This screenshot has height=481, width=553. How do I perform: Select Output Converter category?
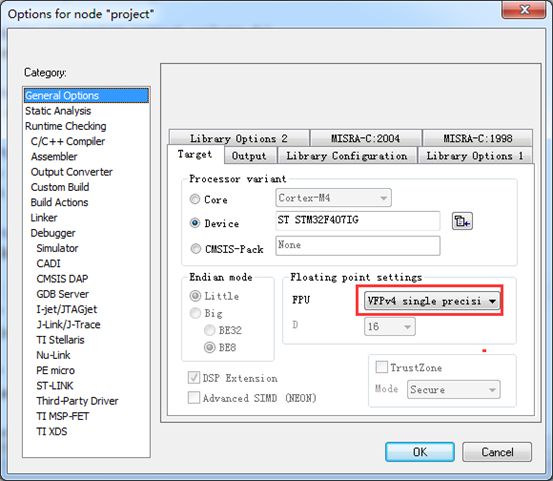point(72,172)
